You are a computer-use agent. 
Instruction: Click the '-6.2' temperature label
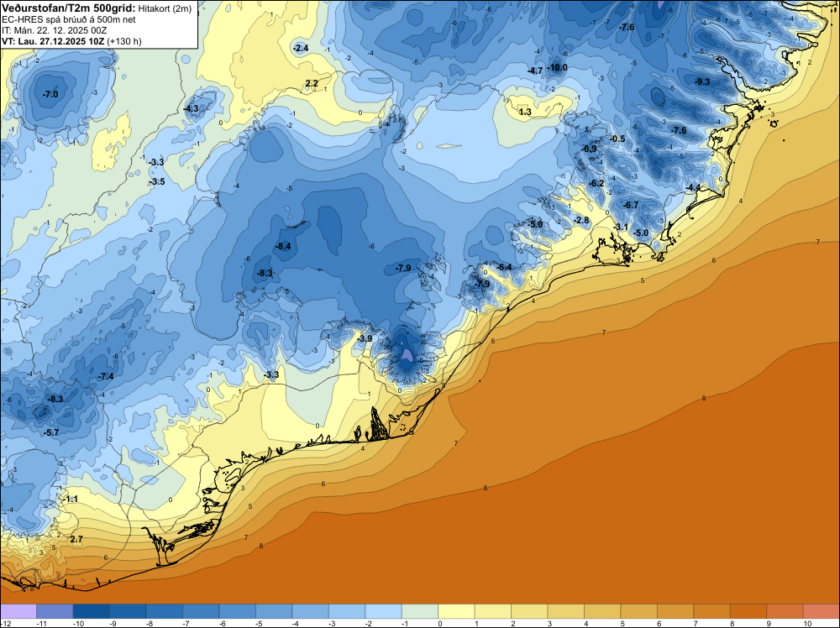596,183
